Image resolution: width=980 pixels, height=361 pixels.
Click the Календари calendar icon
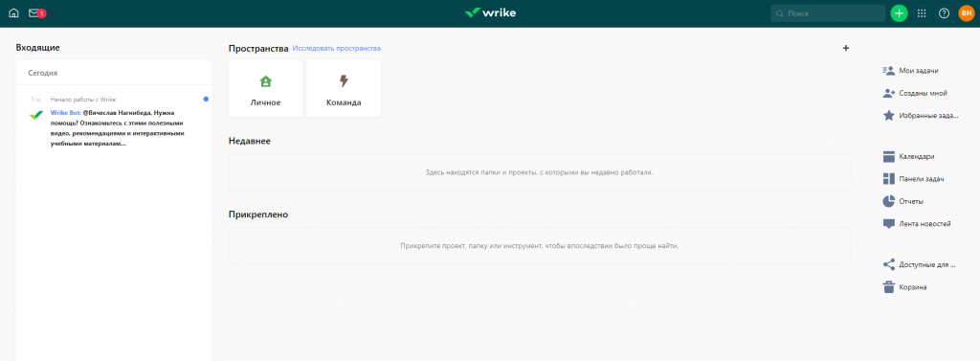pyautogui.click(x=889, y=156)
